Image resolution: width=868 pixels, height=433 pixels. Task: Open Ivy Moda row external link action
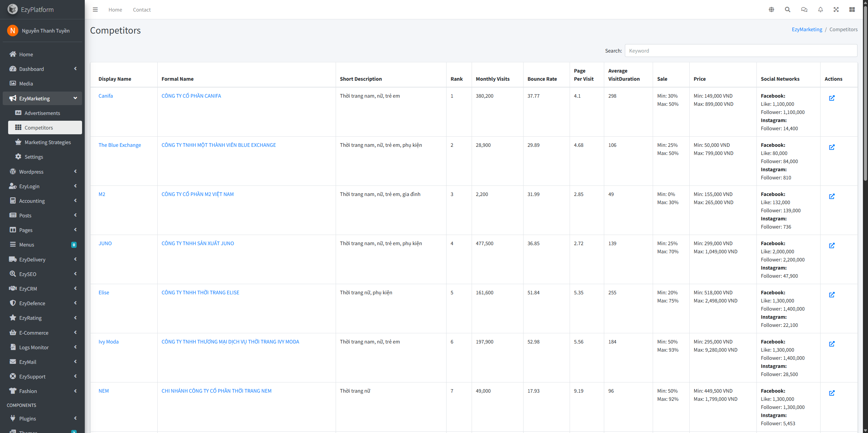832,344
